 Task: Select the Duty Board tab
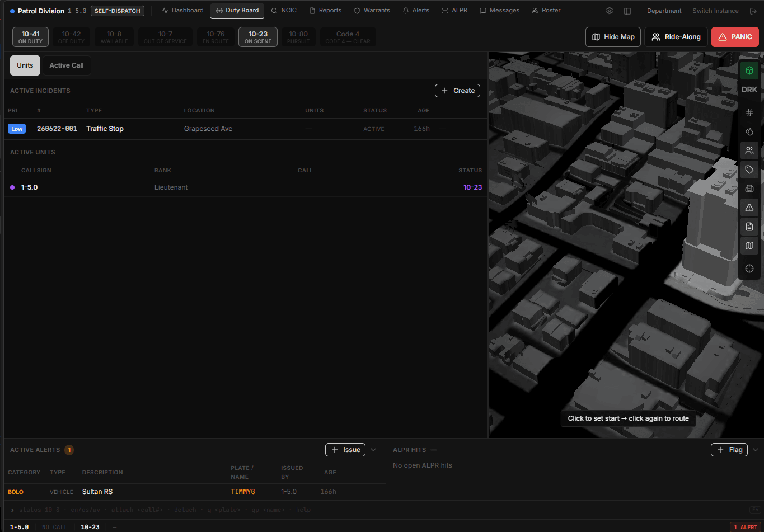pos(237,11)
